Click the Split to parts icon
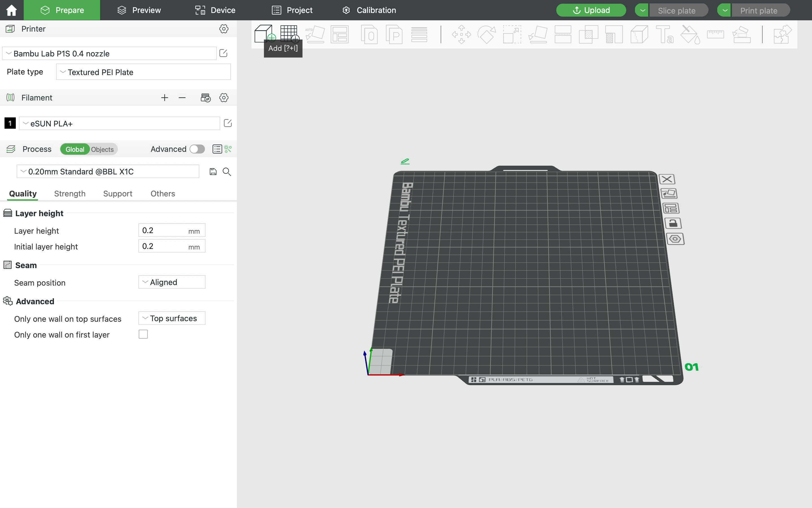Image resolution: width=812 pixels, height=508 pixels. coord(394,34)
